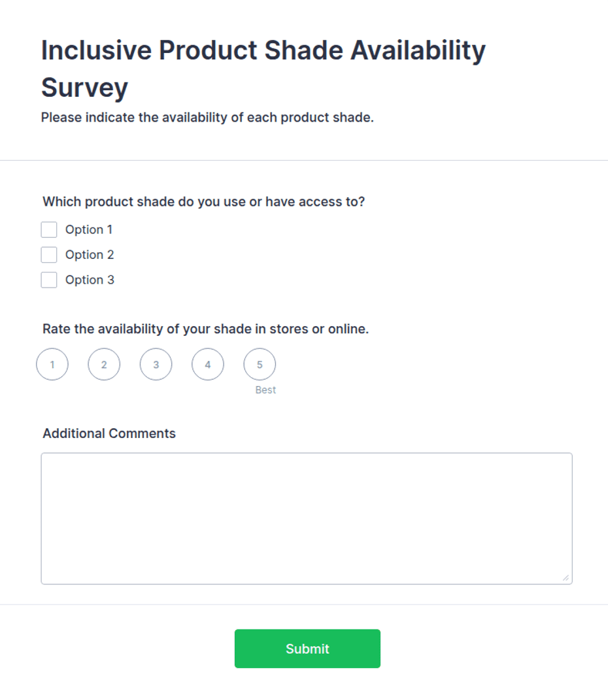
Task: Select rating 5 marked Best
Action: pos(260,364)
